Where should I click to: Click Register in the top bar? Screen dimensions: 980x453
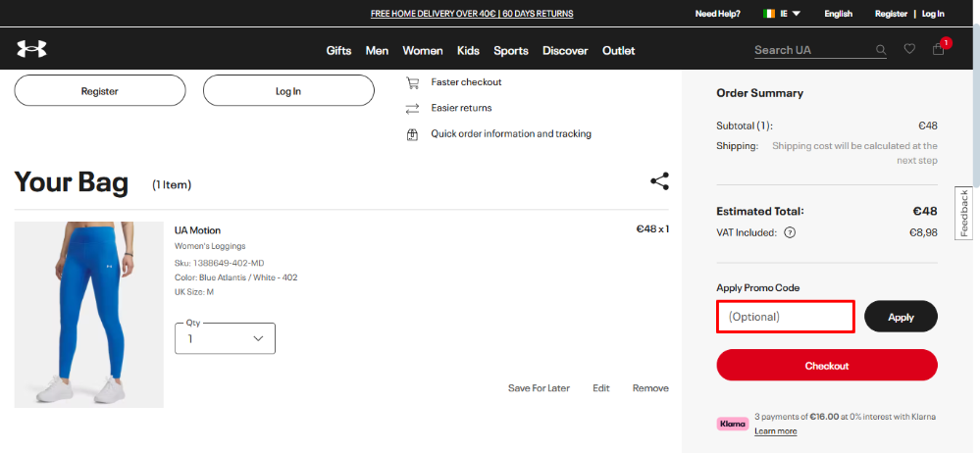click(x=892, y=13)
